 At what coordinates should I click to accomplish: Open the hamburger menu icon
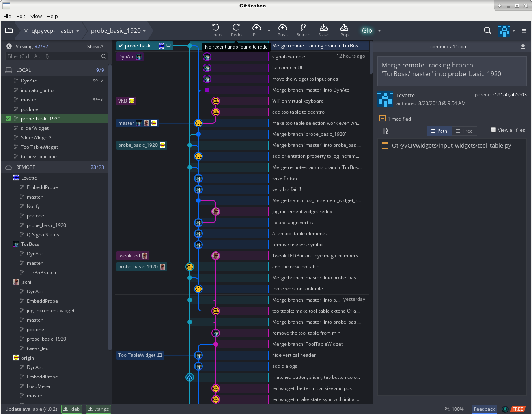524,31
